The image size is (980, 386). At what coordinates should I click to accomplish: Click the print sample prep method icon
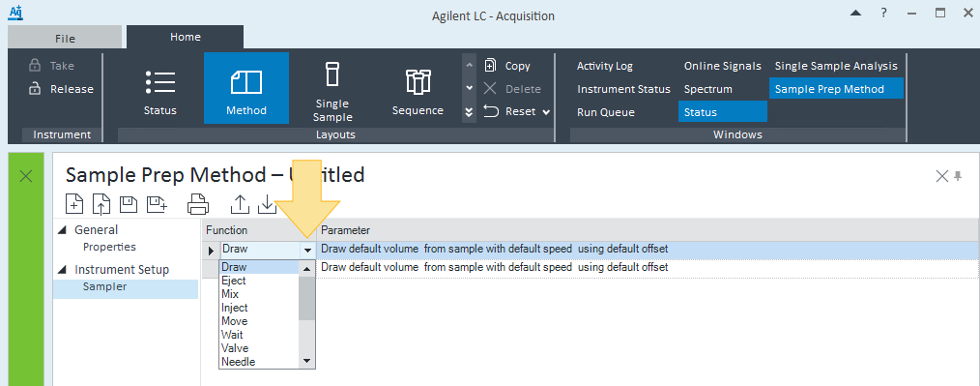pos(198,203)
